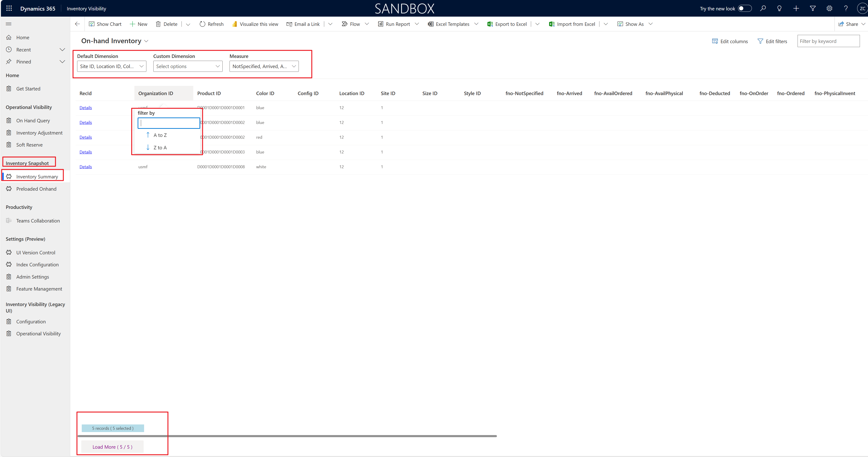The width and height of the screenshot is (868, 457).
Task: Click the Load More button
Action: 112,447
